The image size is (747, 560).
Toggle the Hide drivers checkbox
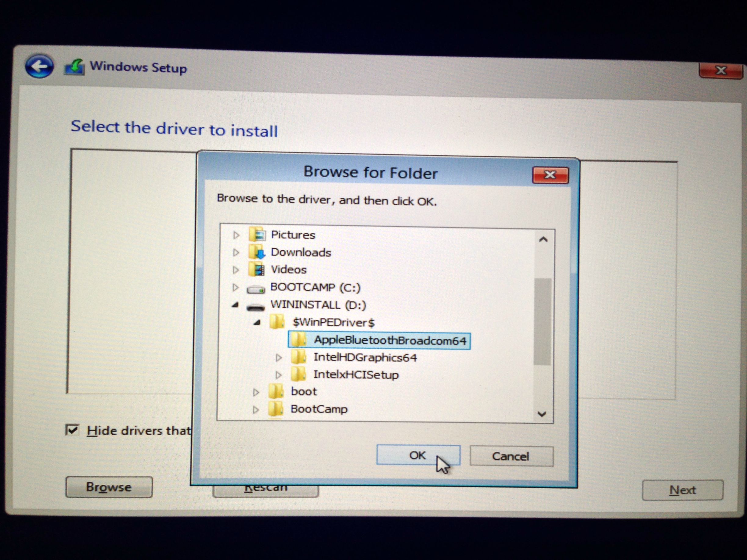pyautogui.click(x=72, y=430)
